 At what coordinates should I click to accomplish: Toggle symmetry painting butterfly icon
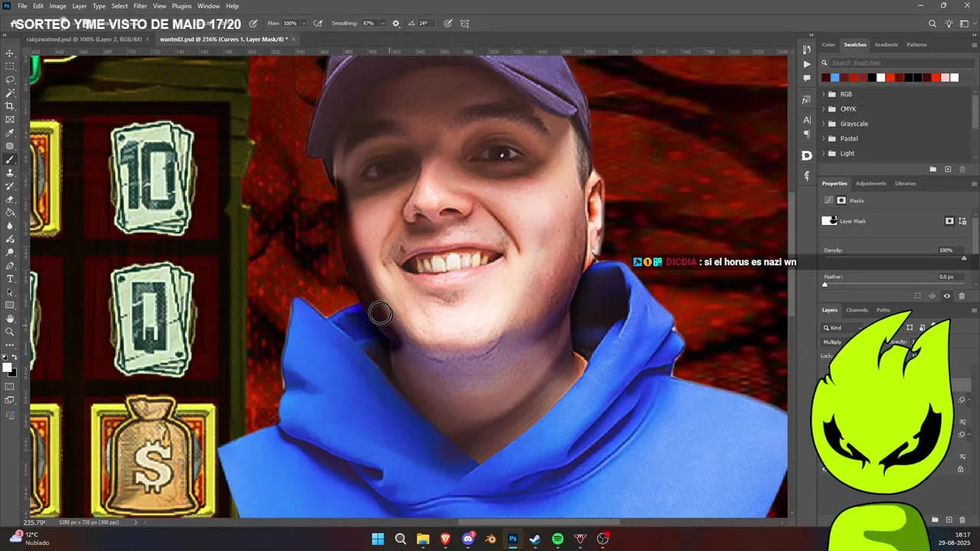(465, 24)
